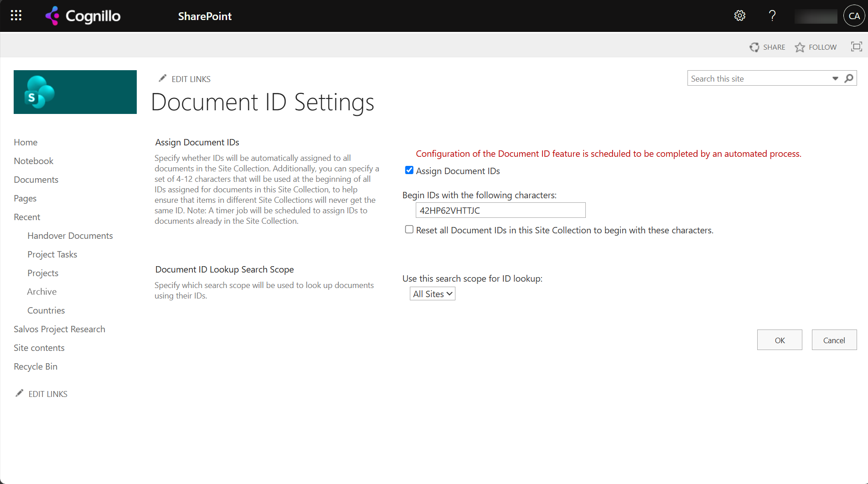Open Archive link under Recent
This screenshot has width=868, height=484.
pos(42,292)
